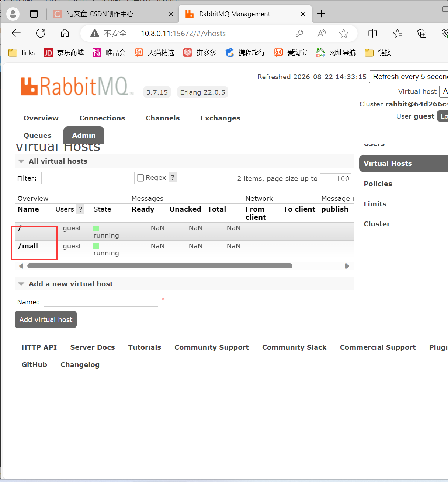Open the collections icon
Image resolution: width=448 pixels, height=482 pixels.
point(422,34)
